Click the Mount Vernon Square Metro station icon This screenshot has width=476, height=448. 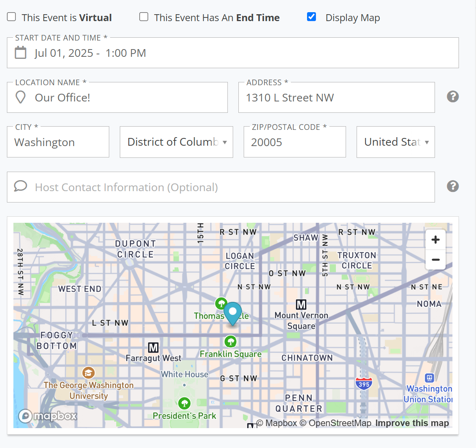(301, 305)
